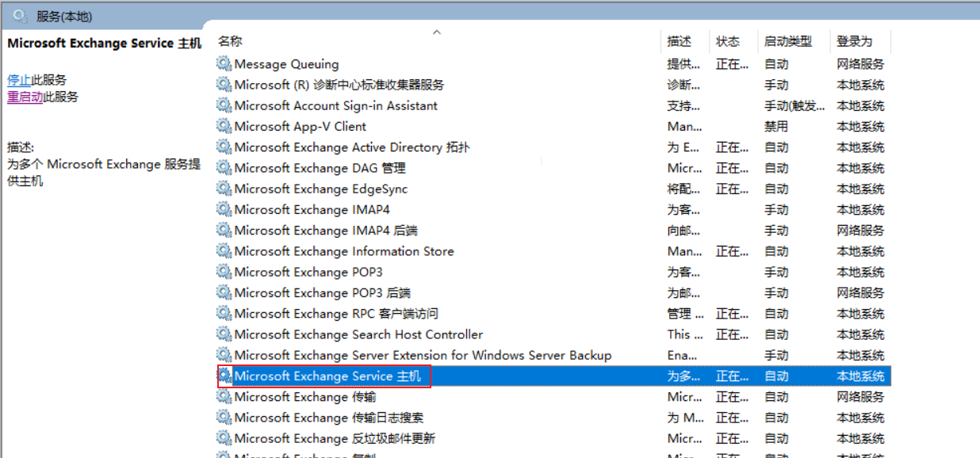
Task: Click the gear icon for Microsoft App-V Client
Action: click(224, 126)
